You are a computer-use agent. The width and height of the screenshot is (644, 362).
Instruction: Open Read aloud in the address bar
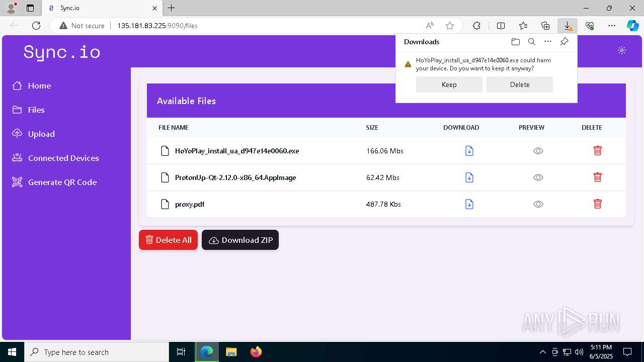[430, 26]
